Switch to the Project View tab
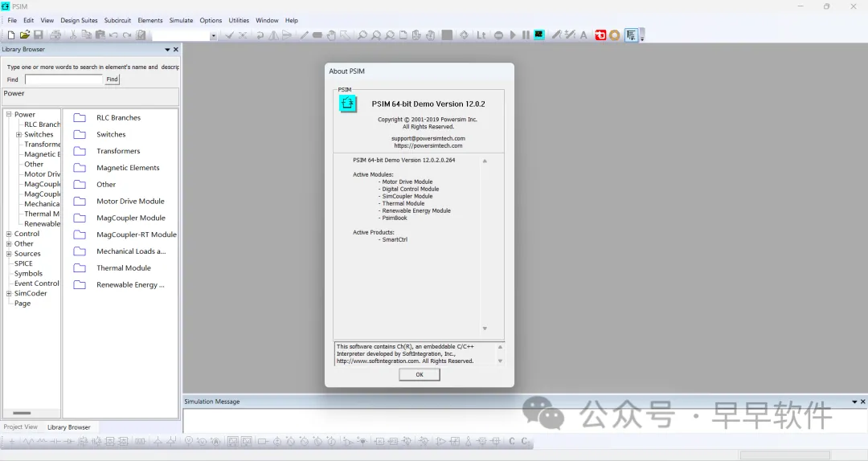The image size is (868, 461). pos(20,426)
